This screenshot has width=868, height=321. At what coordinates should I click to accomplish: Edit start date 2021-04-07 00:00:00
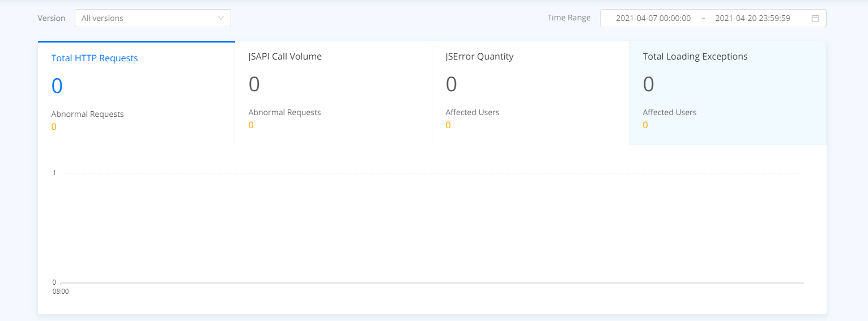click(653, 18)
